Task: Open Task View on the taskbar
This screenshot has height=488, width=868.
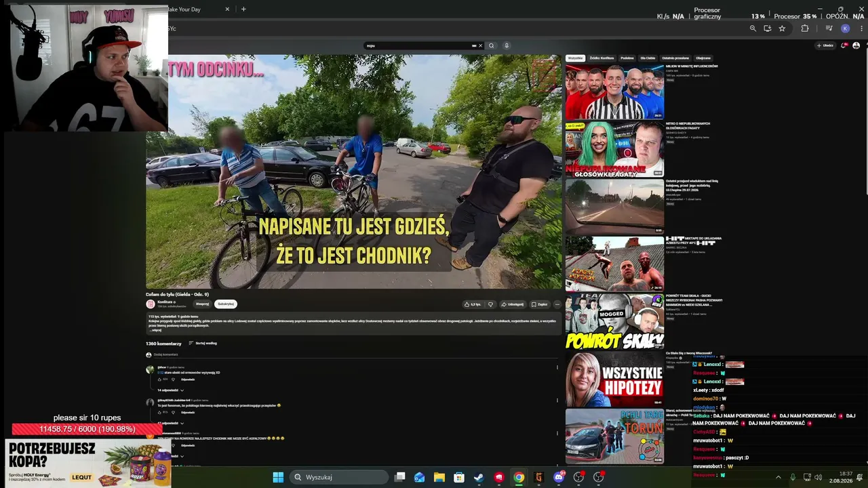Action: pyautogui.click(x=399, y=477)
